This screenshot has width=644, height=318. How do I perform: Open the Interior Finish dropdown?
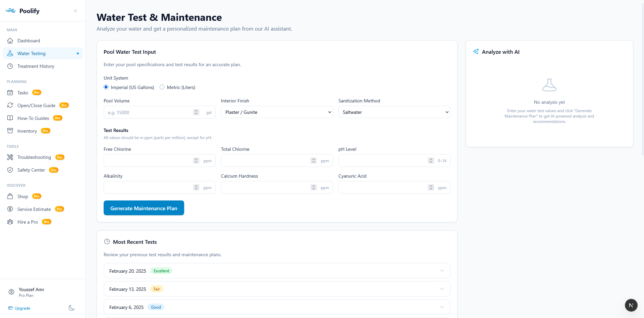(x=276, y=112)
